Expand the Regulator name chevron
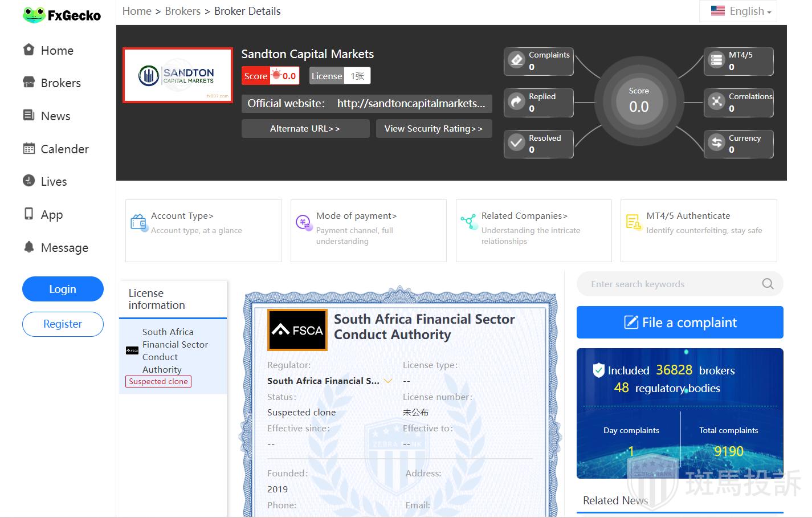The image size is (812, 518). (389, 381)
